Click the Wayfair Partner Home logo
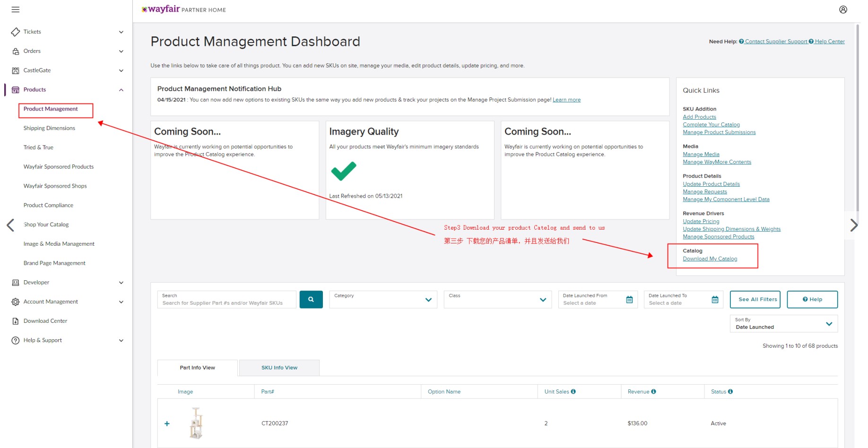 click(183, 9)
